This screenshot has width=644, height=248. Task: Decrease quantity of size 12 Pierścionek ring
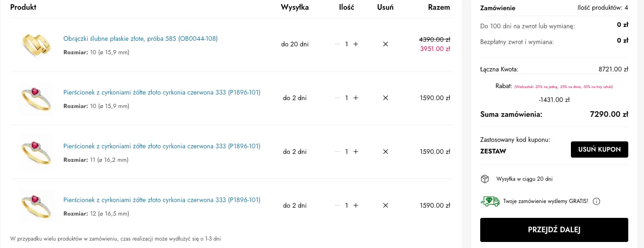click(x=337, y=205)
